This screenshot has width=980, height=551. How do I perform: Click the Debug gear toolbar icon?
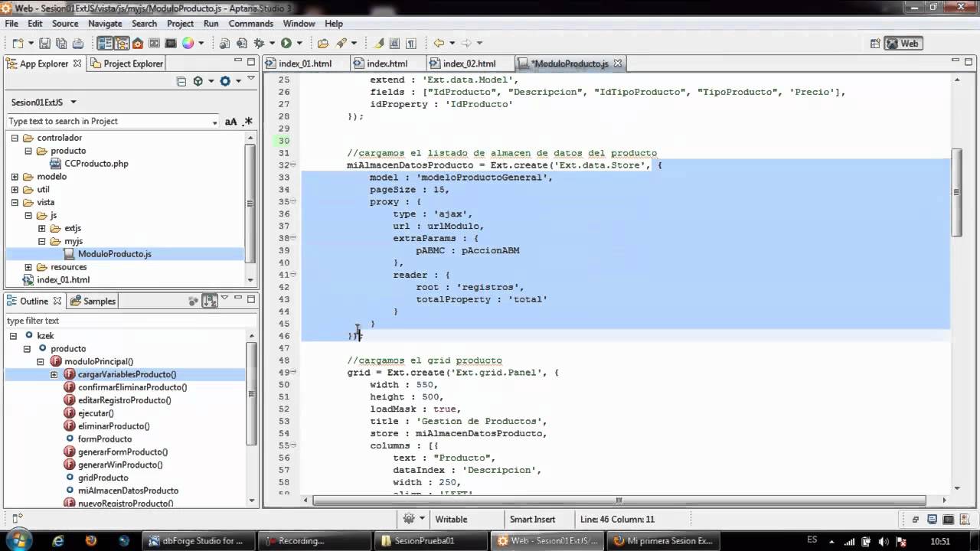point(259,44)
